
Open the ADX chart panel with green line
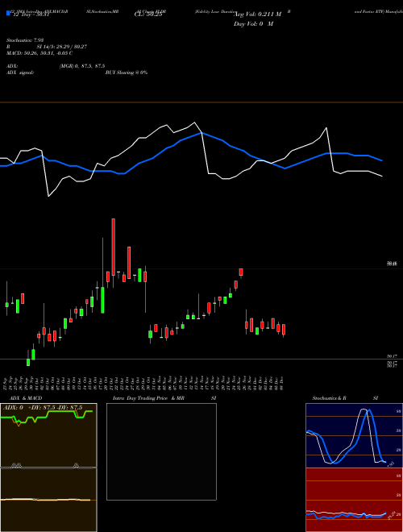click(x=48, y=435)
